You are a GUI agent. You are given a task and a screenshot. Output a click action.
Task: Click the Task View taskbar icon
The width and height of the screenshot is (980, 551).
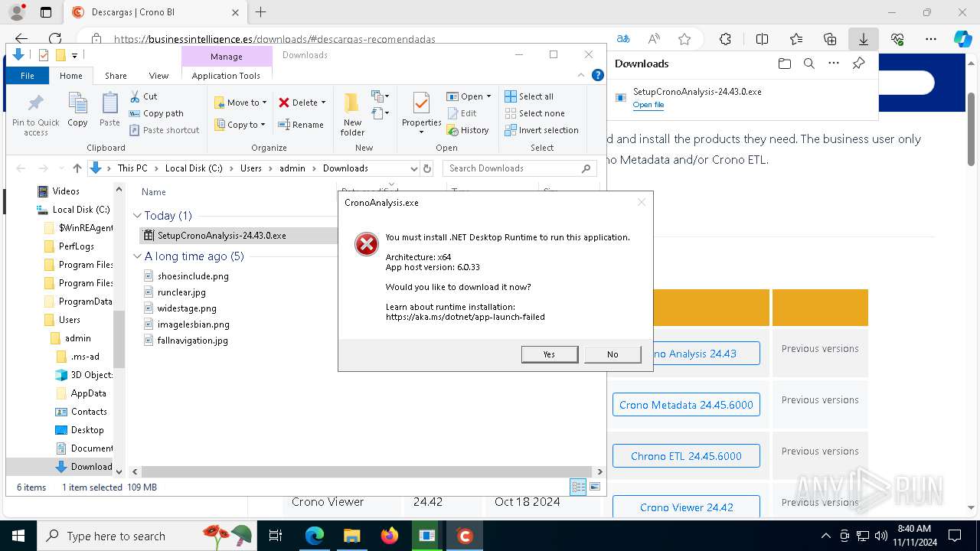[276, 536]
